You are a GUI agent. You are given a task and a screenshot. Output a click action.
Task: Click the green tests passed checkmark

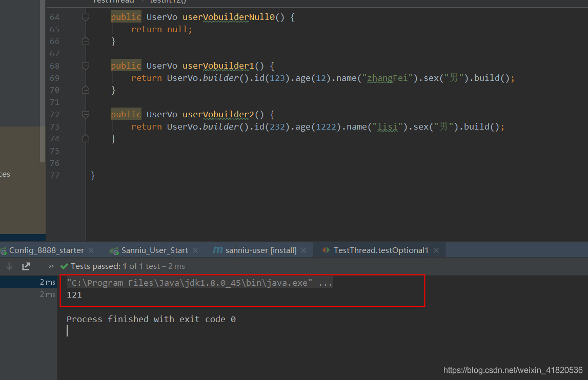64,266
